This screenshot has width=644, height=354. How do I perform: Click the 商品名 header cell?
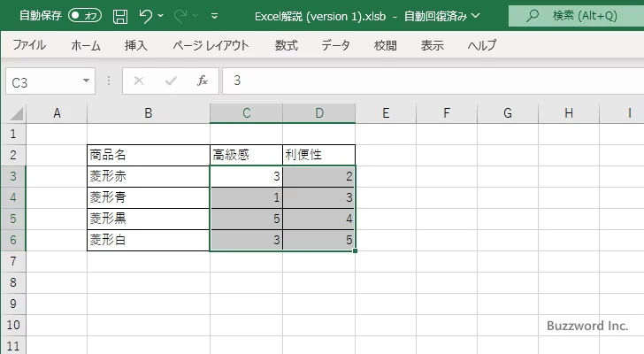(149, 155)
